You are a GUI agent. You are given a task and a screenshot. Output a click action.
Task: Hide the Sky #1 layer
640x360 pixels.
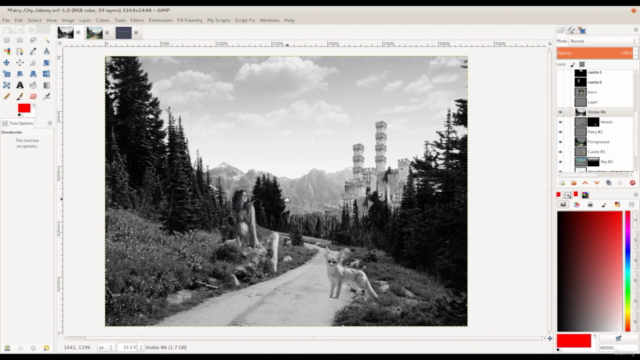pyautogui.click(x=560, y=162)
